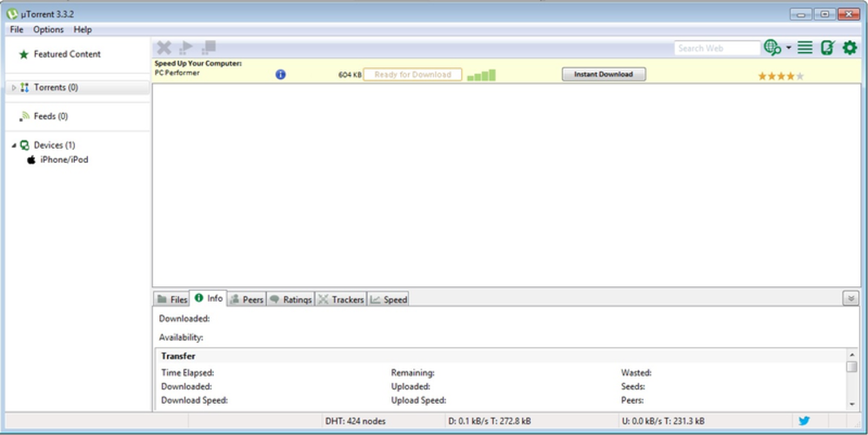Viewport: 868px width, 435px height.
Task: Click the Twitter bird icon in status bar
Action: (x=805, y=420)
